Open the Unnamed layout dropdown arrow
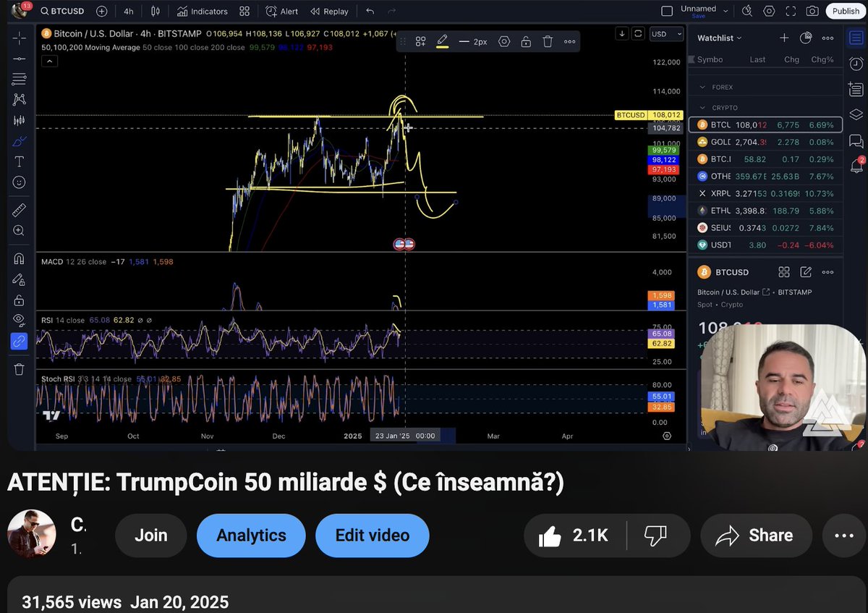This screenshot has width=868, height=613. (x=726, y=11)
